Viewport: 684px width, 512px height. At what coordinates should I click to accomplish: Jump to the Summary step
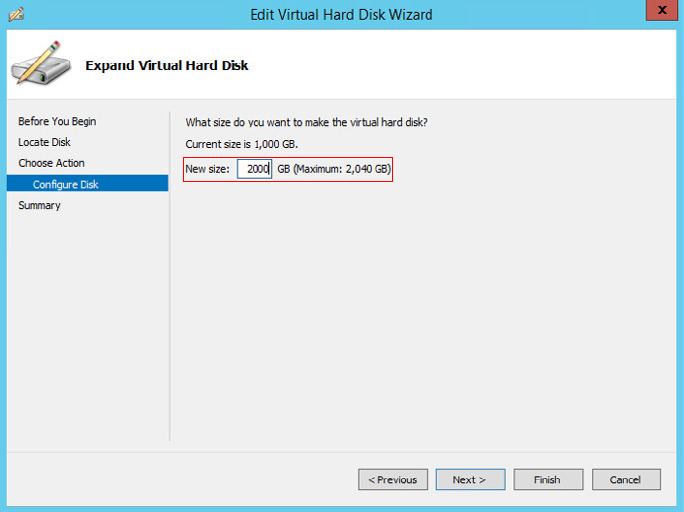coord(39,205)
